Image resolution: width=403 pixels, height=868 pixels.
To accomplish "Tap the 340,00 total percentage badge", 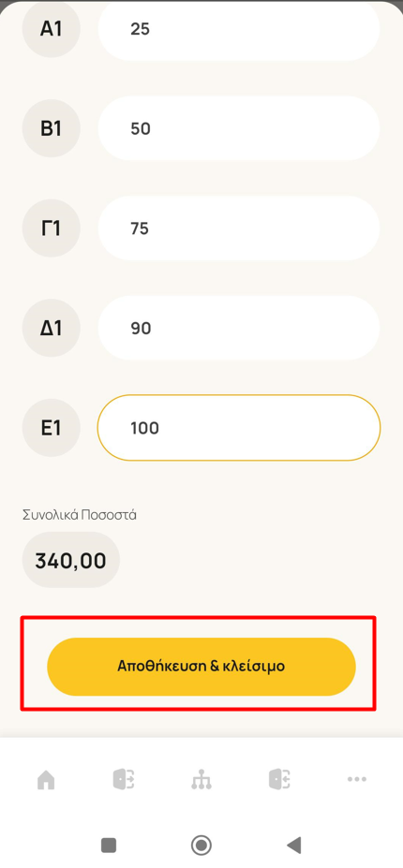I will (71, 560).
